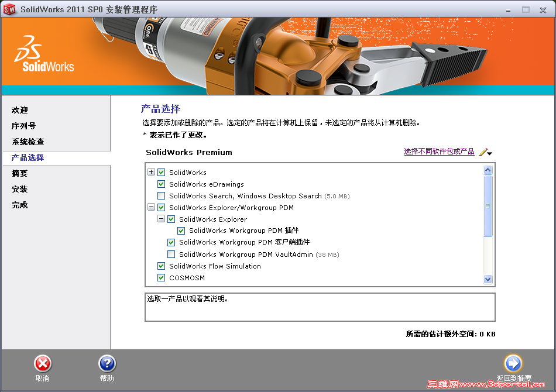Go to 欢迎 step in sidebar

[x=19, y=110]
